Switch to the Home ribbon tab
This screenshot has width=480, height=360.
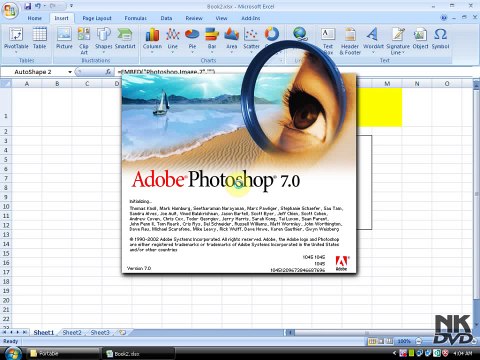pos(35,18)
